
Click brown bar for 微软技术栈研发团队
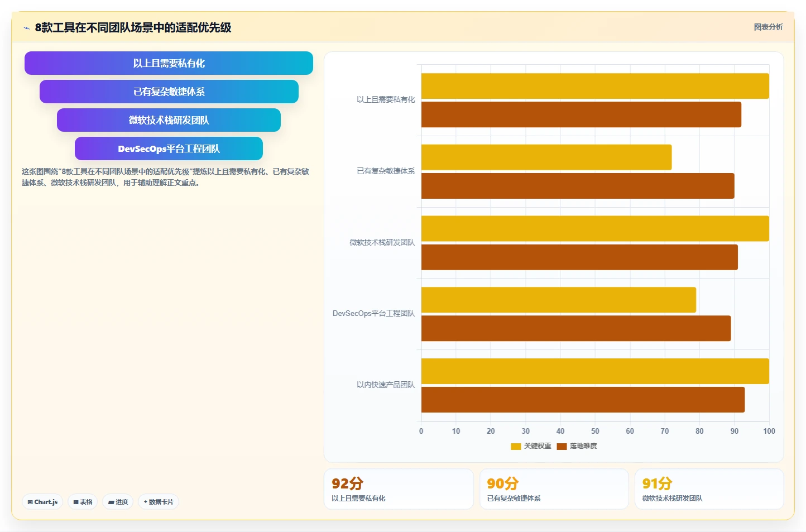579,257
